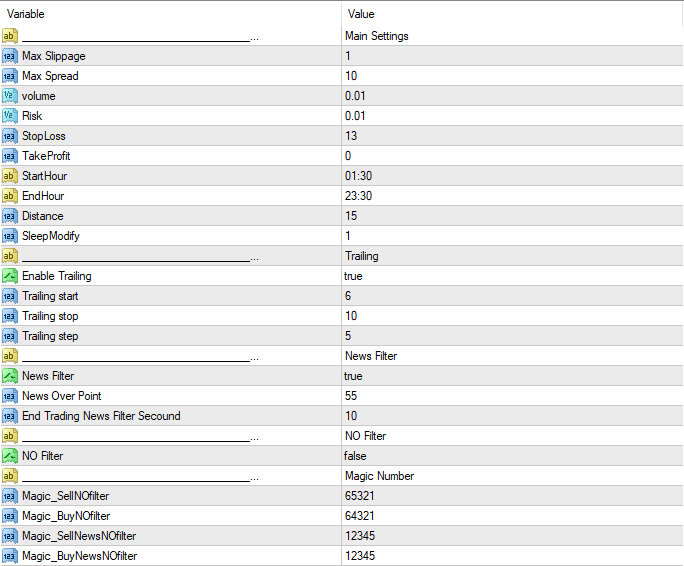Toggle the News Filter true value

pyautogui.click(x=353, y=376)
